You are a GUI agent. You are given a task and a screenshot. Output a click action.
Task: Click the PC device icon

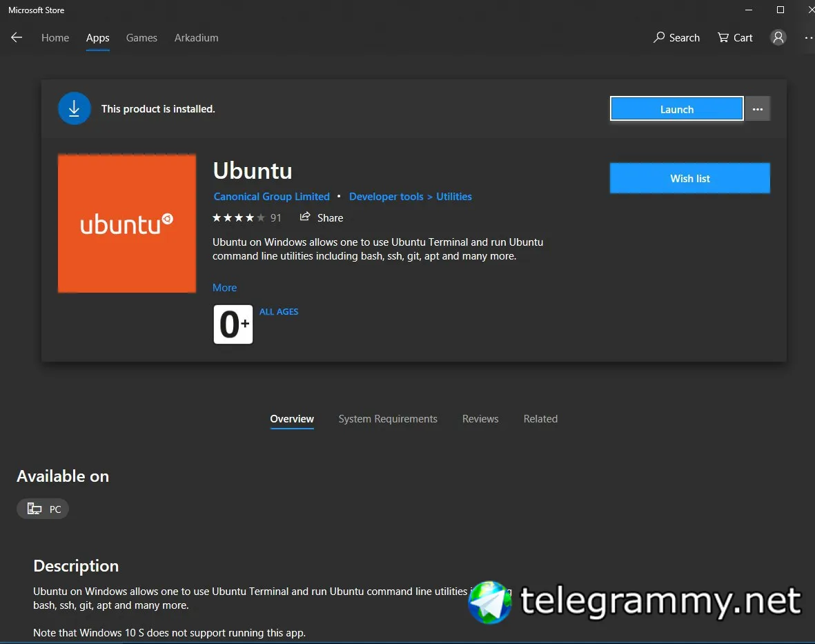(x=35, y=508)
